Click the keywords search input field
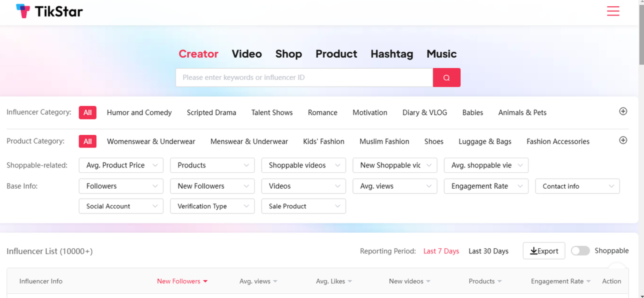644x298 pixels. [304, 77]
